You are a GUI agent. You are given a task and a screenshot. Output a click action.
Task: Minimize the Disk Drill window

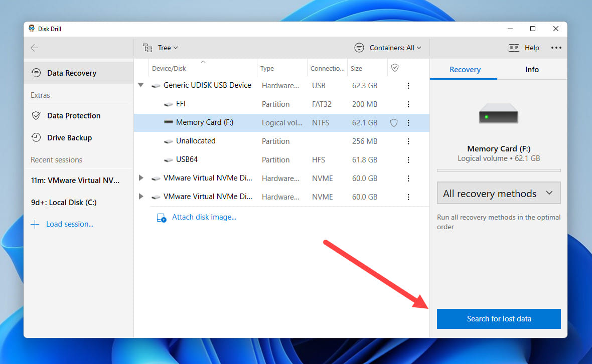coord(510,29)
